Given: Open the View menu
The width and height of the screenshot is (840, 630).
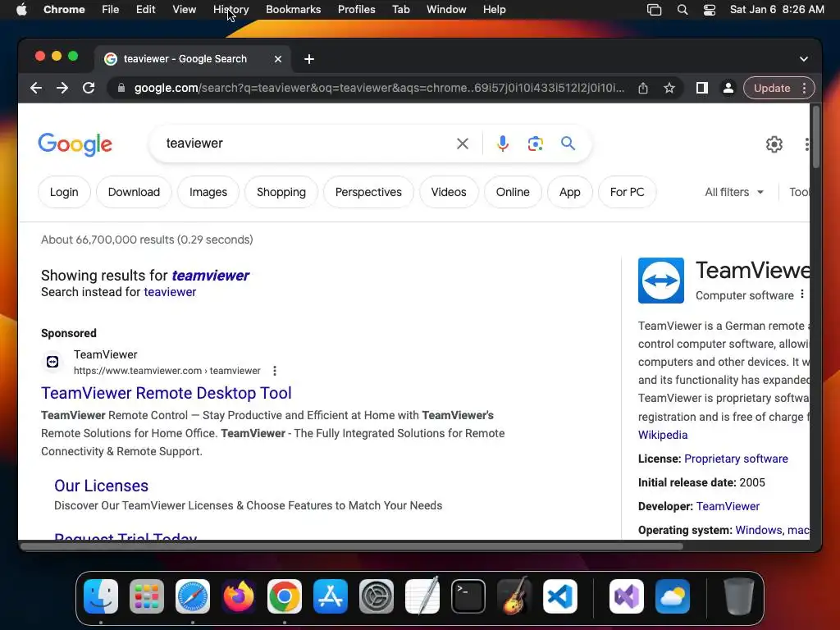Looking at the screenshot, I should [x=185, y=10].
